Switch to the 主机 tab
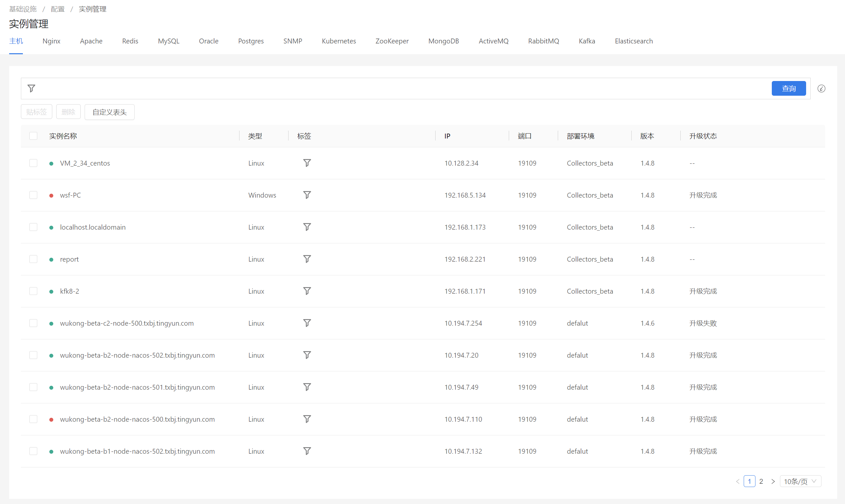Image resolution: width=845 pixels, height=504 pixels. [16, 41]
